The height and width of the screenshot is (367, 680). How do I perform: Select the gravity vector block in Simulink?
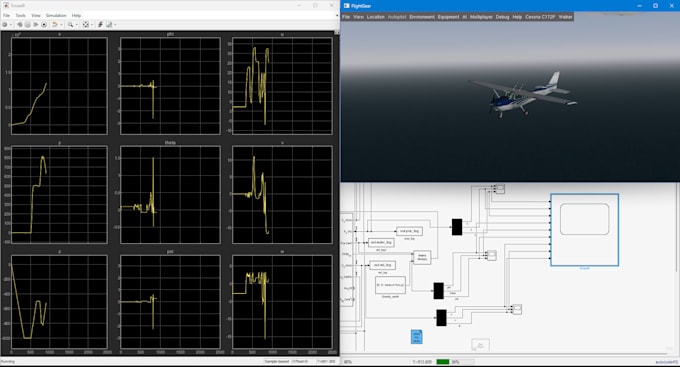coord(390,285)
